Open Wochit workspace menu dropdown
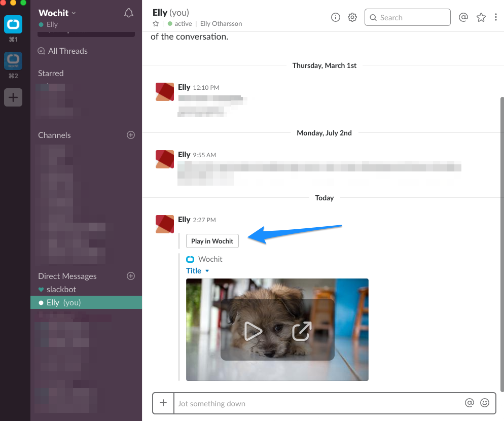Image resolution: width=504 pixels, height=421 pixels. click(x=57, y=13)
